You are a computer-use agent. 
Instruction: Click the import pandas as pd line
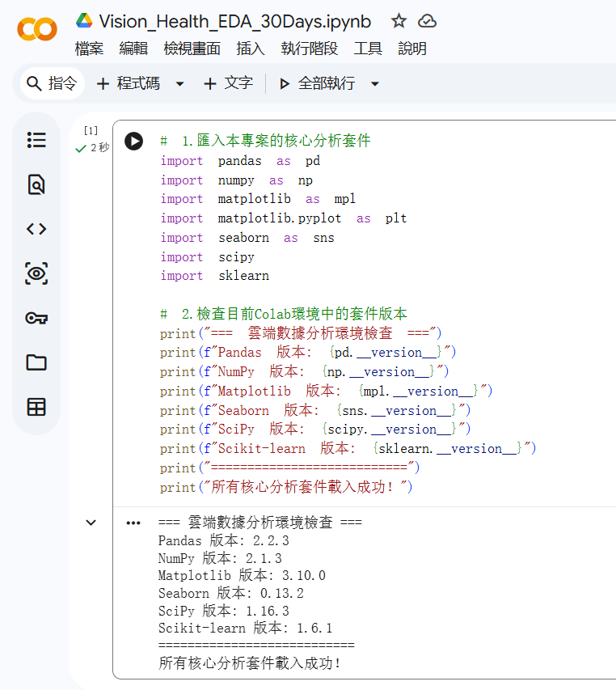pos(241,161)
